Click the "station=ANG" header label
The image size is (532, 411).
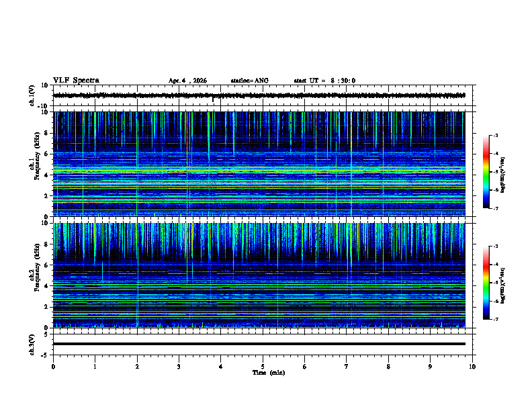coord(250,81)
